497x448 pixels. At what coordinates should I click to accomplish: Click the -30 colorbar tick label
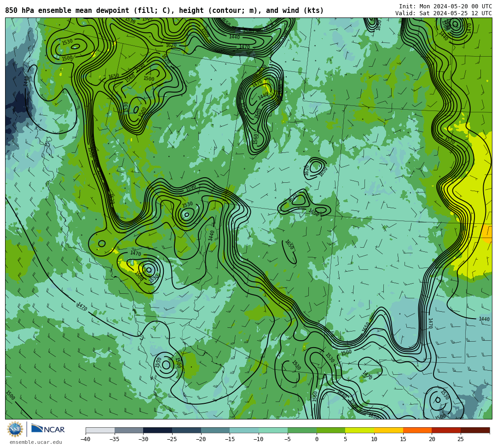143,439
